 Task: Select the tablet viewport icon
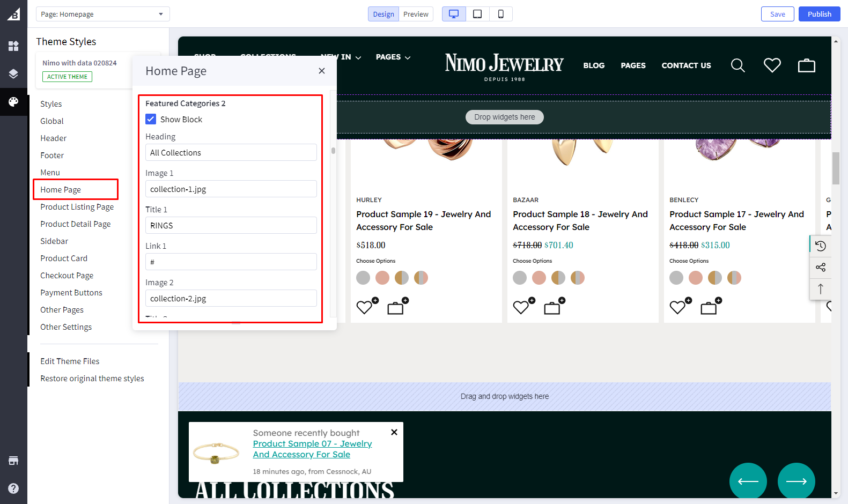point(477,14)
